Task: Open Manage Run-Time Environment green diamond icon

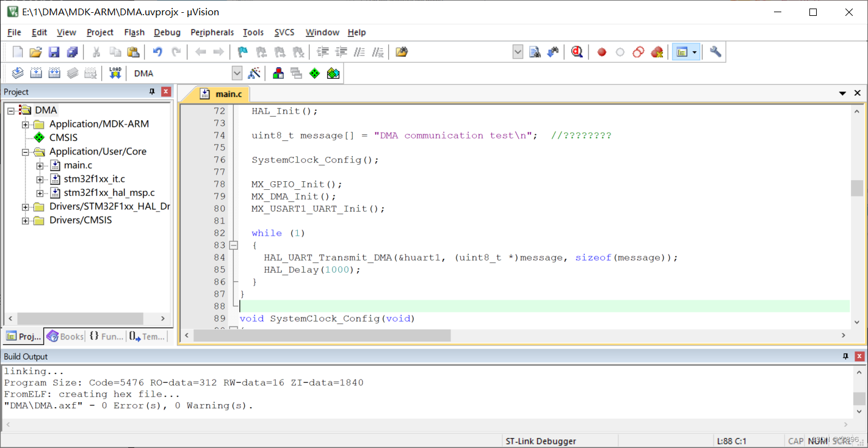Action: pos(314,73)
